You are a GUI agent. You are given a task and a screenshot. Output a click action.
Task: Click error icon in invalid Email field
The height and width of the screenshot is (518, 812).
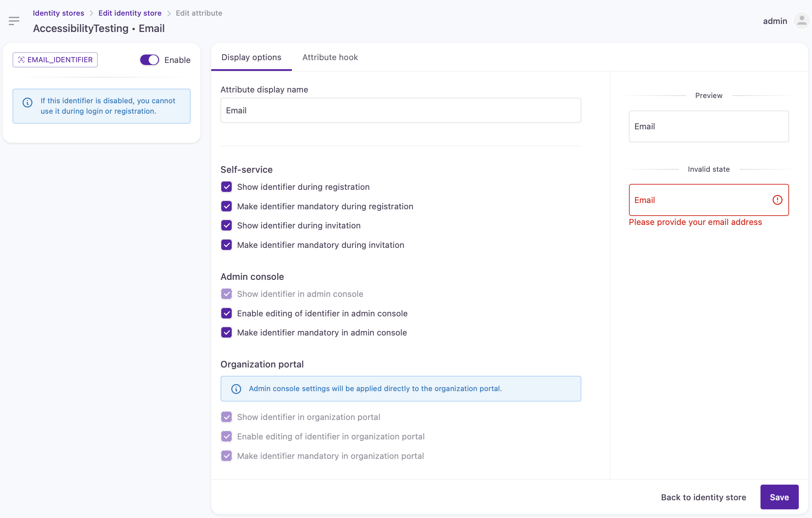pyautogui.click(x=777, y=200)
